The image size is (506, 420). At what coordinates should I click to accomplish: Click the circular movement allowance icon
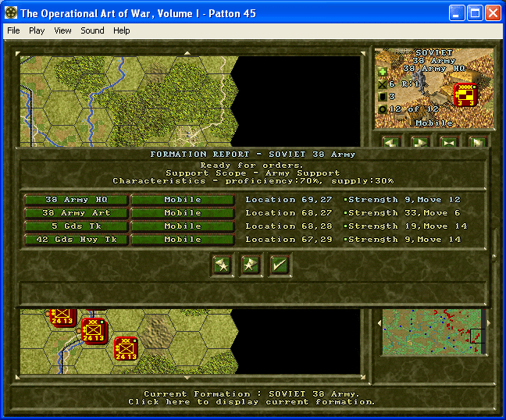383,109
